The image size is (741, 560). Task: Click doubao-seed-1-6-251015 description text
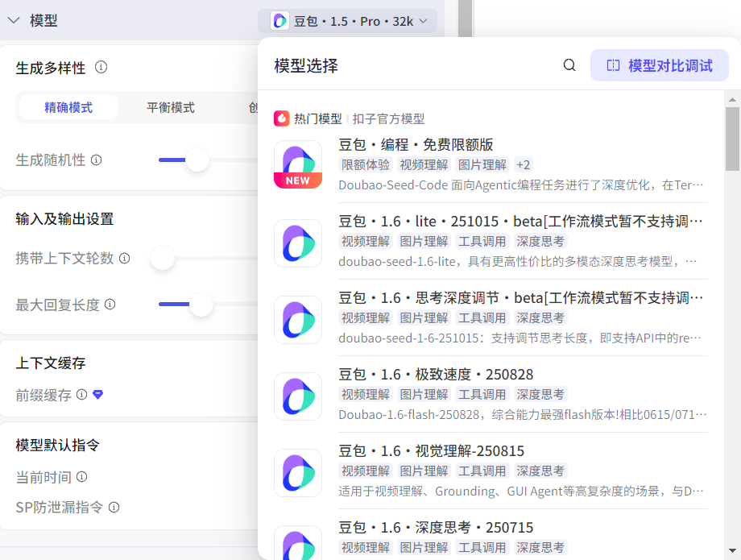pos(520,338)
